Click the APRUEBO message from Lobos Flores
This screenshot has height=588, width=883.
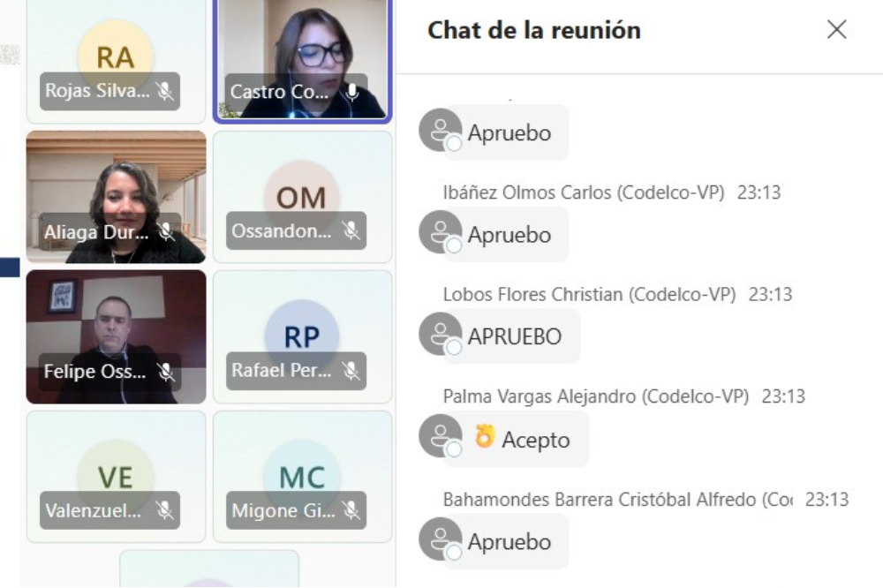[x=514, y=336]
